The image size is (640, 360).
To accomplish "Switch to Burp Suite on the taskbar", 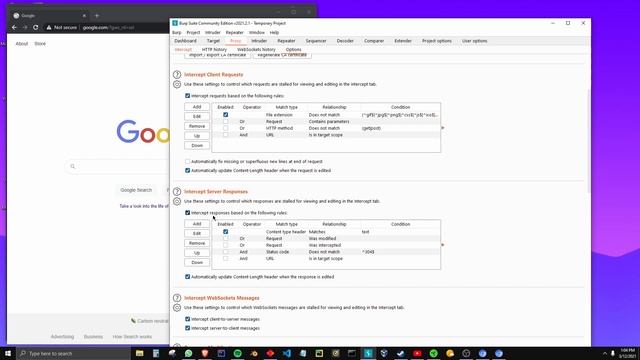I will pos(368,353).
